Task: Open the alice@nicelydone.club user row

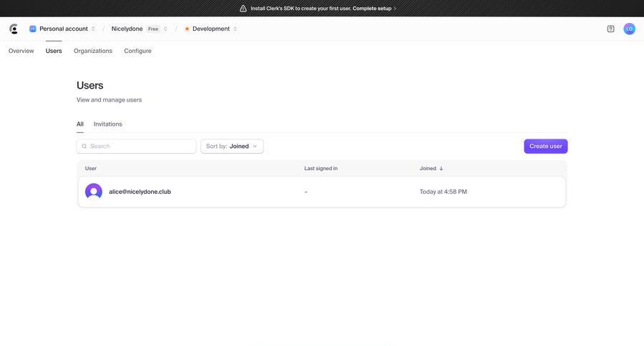Action: pyautogui.click(x=322, y=192)
